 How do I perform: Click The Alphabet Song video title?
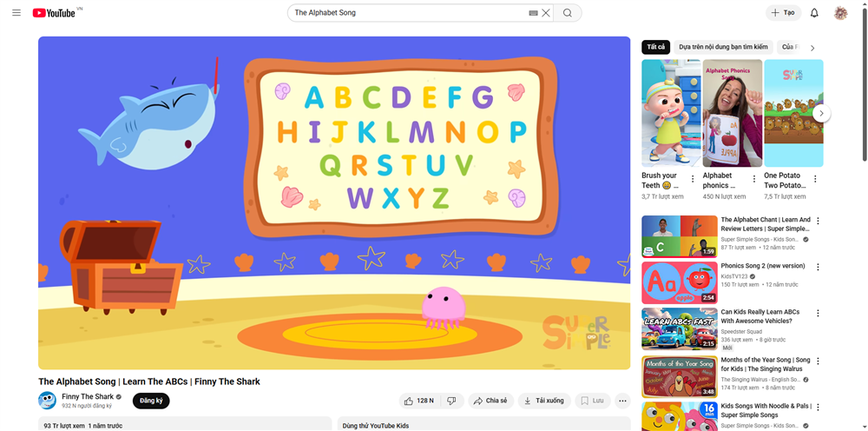pyautogui.click(x=149, y=381)
